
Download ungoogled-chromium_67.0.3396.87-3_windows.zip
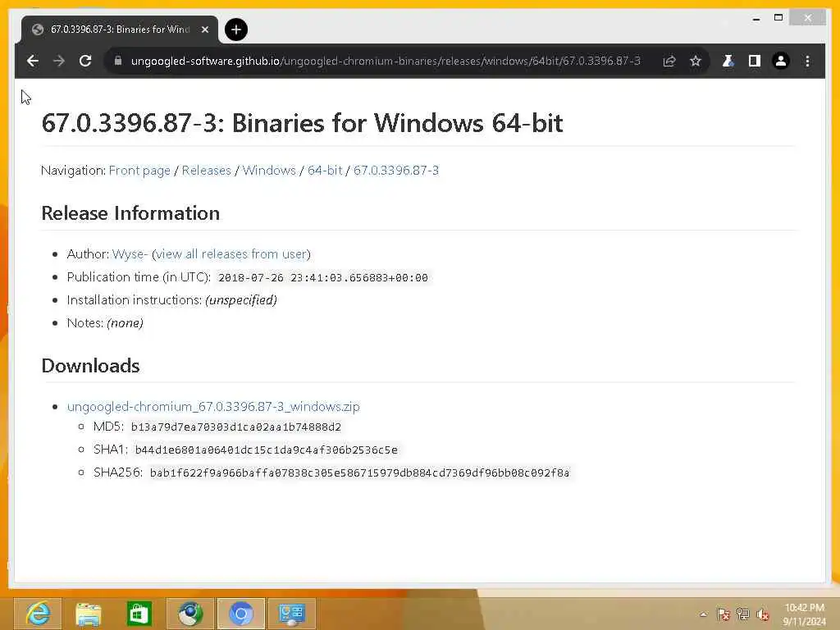[213, 407]
